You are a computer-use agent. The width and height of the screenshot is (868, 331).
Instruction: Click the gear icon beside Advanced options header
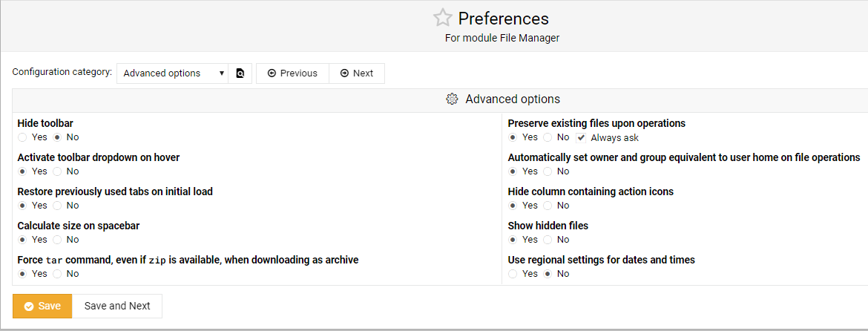point(452,99)
